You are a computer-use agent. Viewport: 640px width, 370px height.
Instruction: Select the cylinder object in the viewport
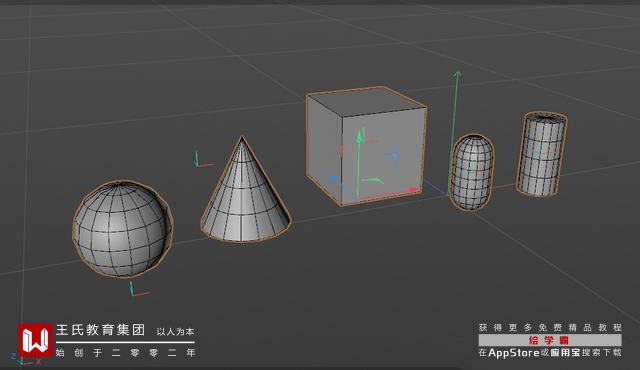pyautogui.click(x=542, y=155)
